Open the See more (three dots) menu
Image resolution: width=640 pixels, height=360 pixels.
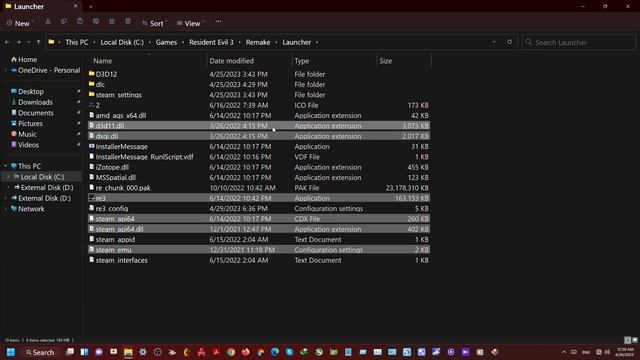218,22
